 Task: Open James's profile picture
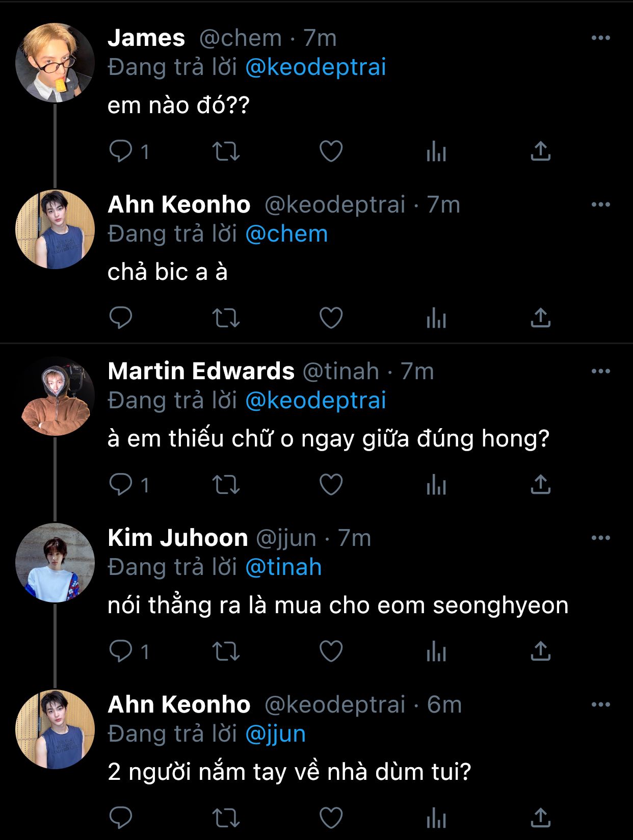pos(55,63)
